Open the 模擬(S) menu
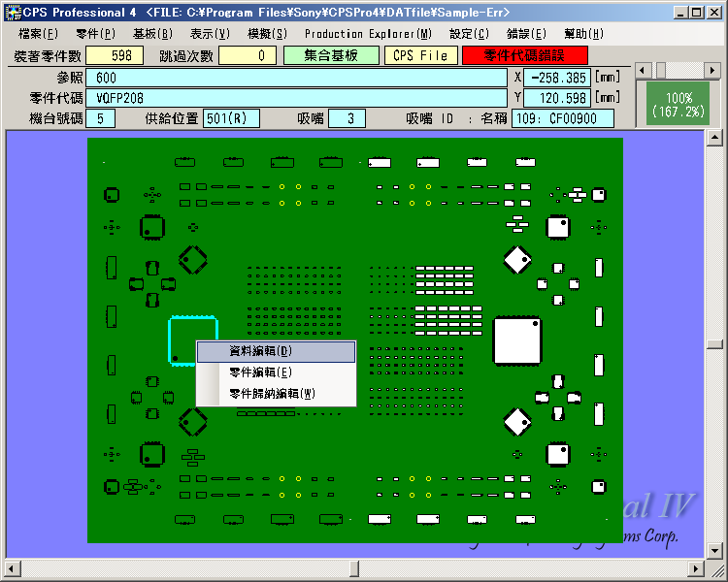 tap(268, 34)
